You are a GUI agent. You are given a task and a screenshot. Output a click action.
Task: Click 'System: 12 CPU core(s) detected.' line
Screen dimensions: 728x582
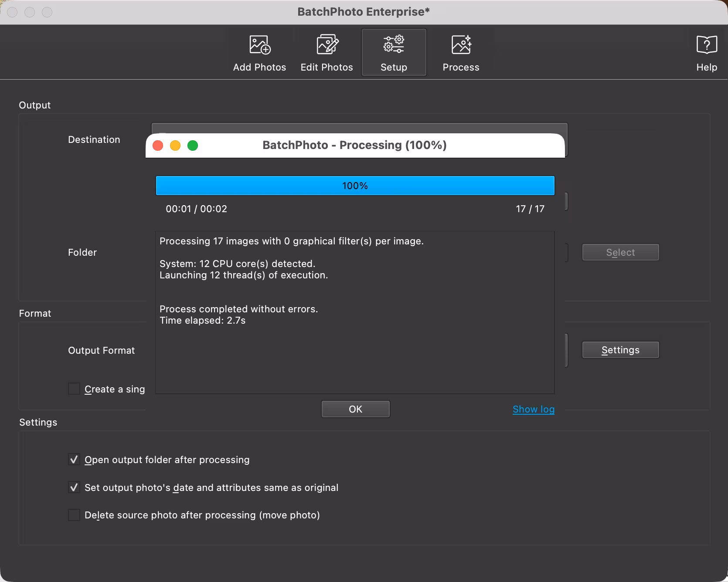tap(237, 264)
